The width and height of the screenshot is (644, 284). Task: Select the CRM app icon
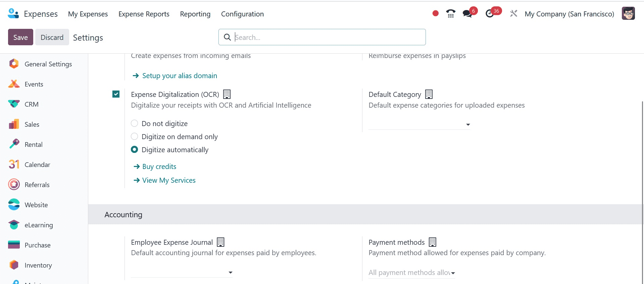[x=14, y=104]
